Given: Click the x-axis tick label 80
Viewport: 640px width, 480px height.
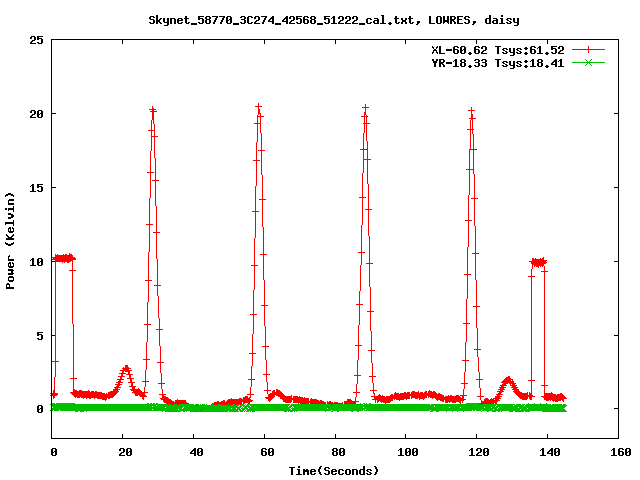Looking at the screenshot, I should pos(338,452).
